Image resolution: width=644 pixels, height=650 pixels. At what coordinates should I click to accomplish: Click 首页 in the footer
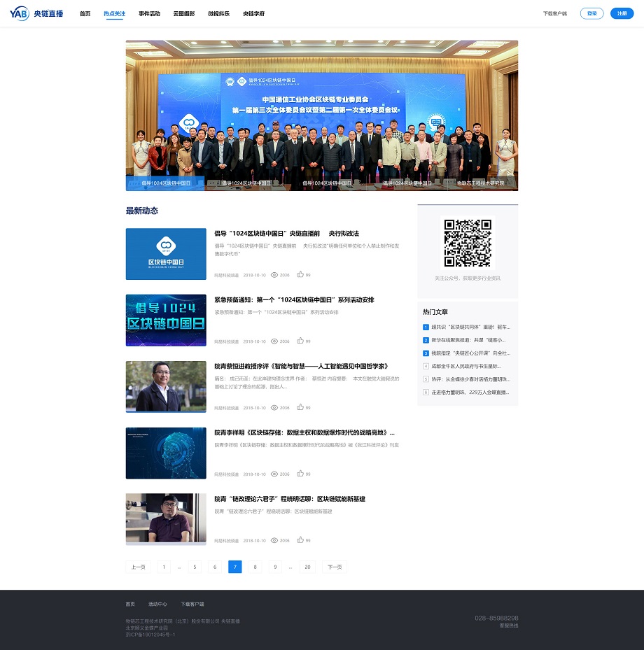[x=130, y=604]
